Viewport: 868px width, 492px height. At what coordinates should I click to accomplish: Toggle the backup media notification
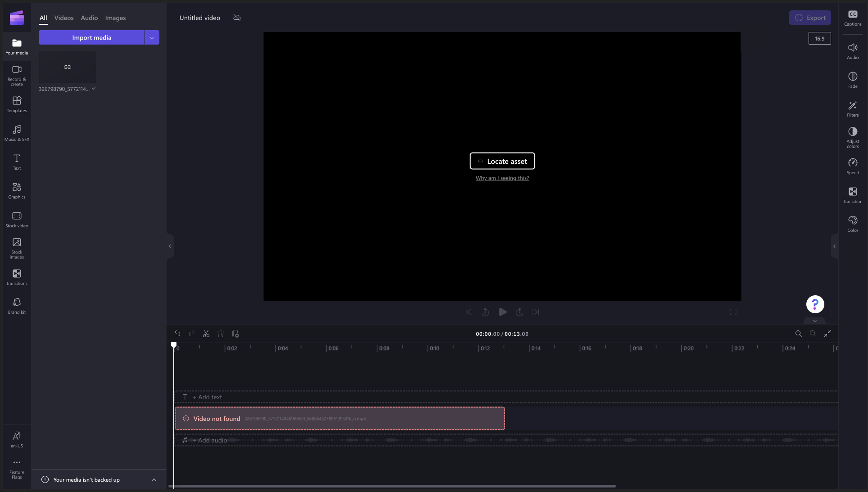(153, 480)
